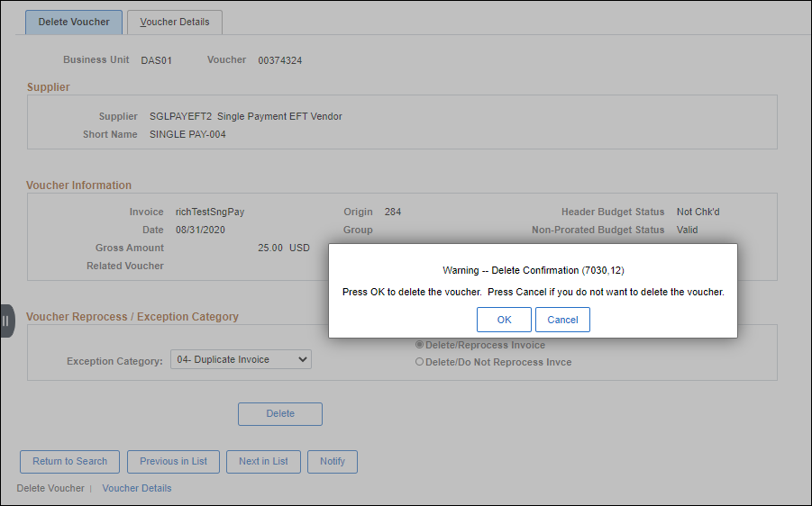This screenshot has width=812, height=506.
Task: Select Delete/Reprocess Invoice radio option
Action: click(x=419, y=345)
